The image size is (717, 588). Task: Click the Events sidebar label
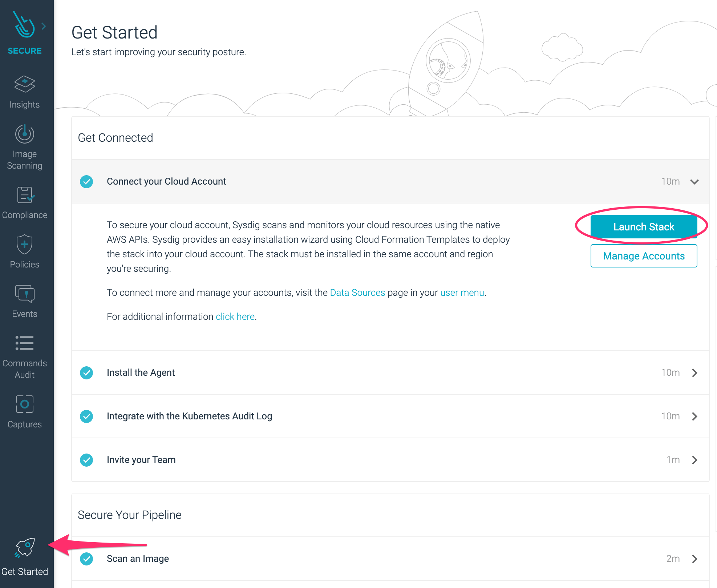click(x=25, y=314)
